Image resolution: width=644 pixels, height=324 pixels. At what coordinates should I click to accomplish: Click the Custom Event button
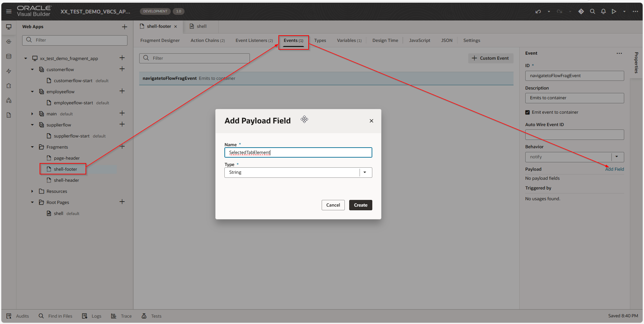pyautogui.click(x=490, y=58)
